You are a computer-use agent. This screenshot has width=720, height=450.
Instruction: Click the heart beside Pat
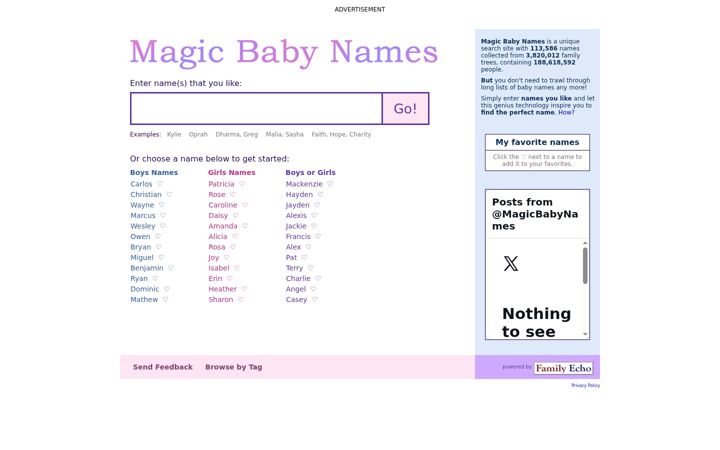pos(304,258)
